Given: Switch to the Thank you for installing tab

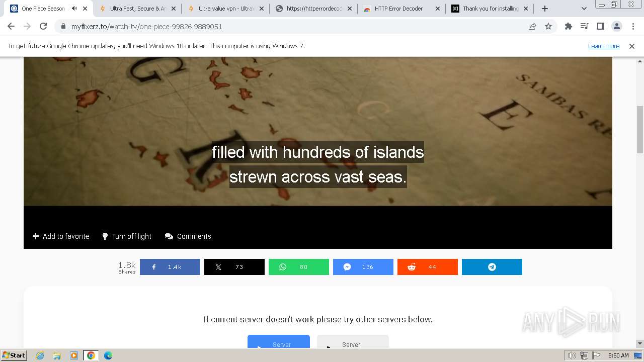Looking at the screenshot, I should (x=490, y=9).
